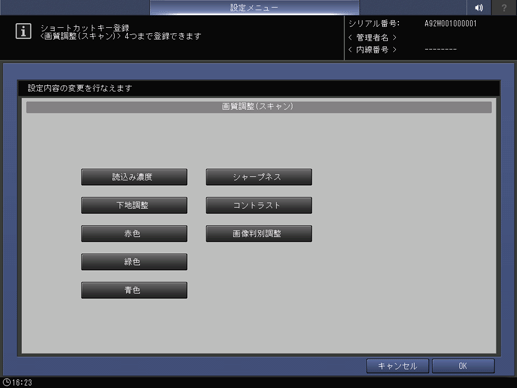Click the 管理者名 label

(x=372, y=37)
